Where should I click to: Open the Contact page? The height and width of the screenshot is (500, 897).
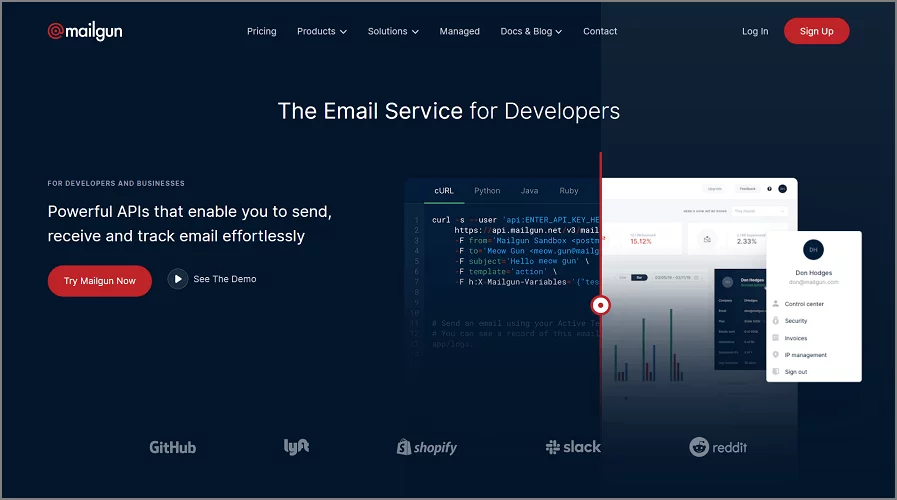[x=600, y=31]
